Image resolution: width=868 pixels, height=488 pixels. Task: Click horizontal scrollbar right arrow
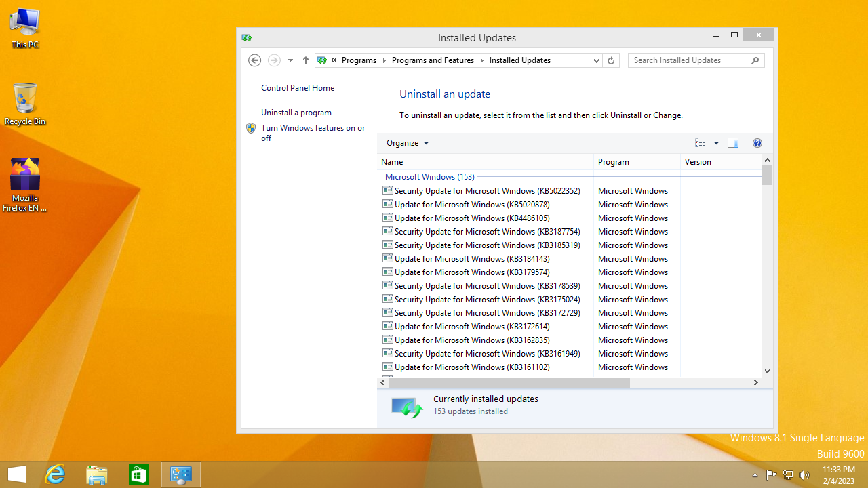point(755,383)
